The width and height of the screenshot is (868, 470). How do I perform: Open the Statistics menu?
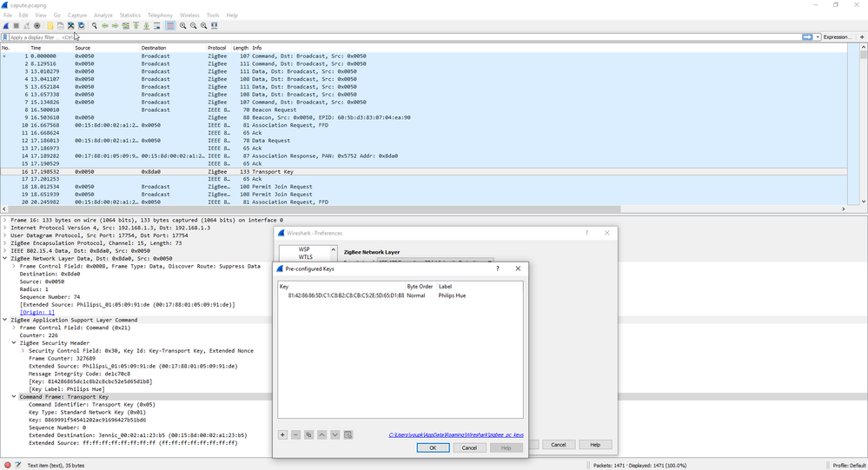pyautogui.click(x=130, y=15)
